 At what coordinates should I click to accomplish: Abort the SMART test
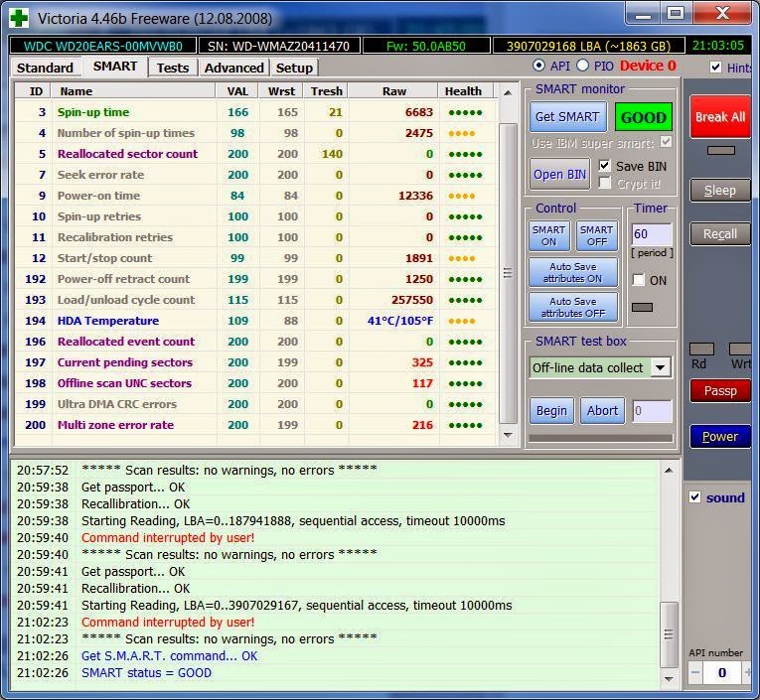(602, 411)
